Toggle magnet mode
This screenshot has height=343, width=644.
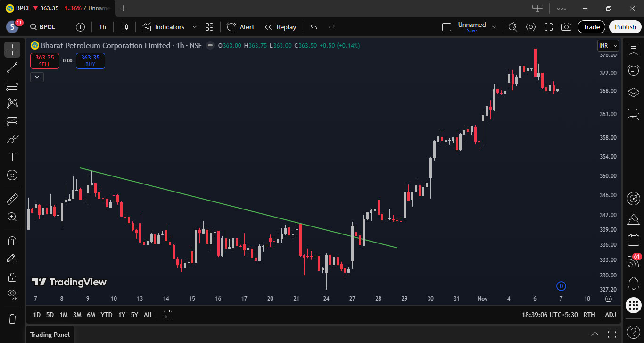tap(12, 241)
